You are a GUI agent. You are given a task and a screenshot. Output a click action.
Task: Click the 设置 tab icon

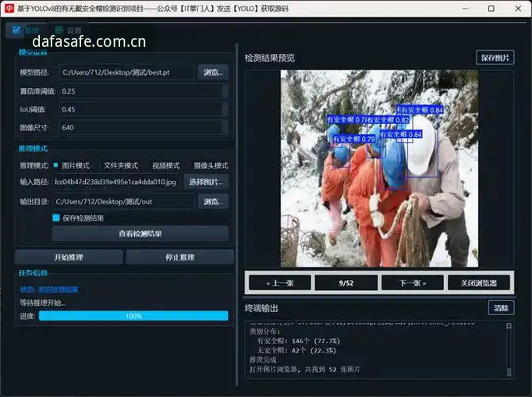tap(59, 30)
